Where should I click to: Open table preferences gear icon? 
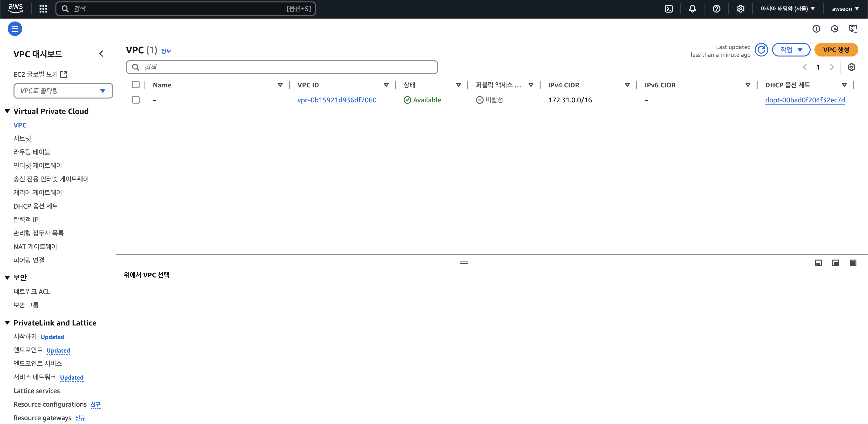point(851,67)
